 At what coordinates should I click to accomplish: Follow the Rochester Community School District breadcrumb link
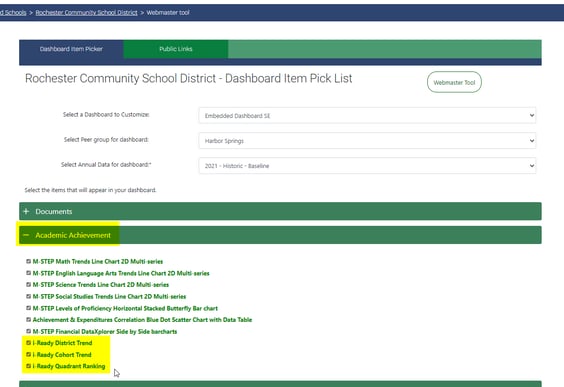(86, 13)
